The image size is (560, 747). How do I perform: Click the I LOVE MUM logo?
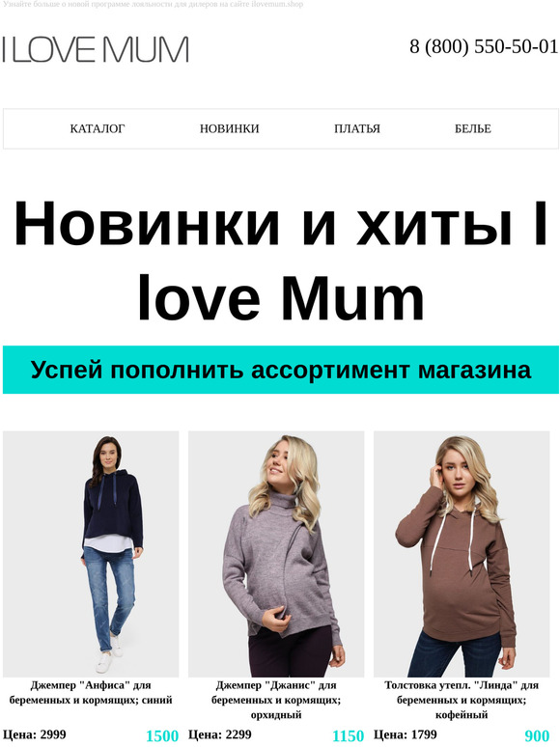coord(96,49)
